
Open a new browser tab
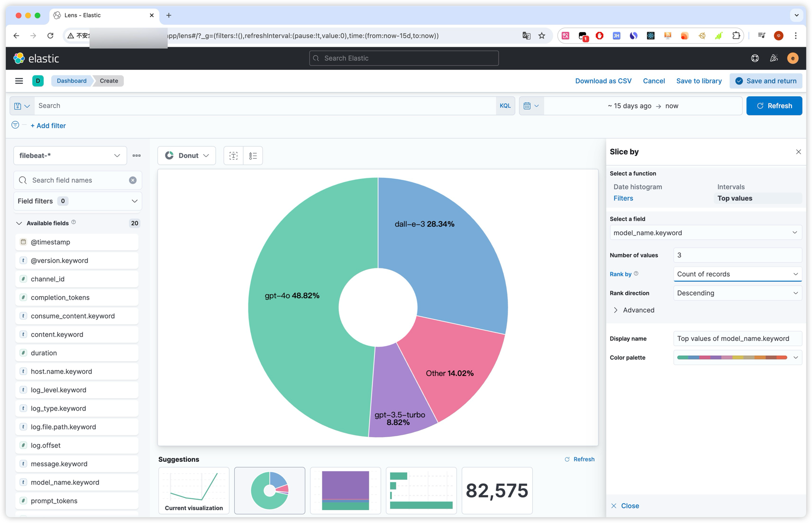pos(169,15)
